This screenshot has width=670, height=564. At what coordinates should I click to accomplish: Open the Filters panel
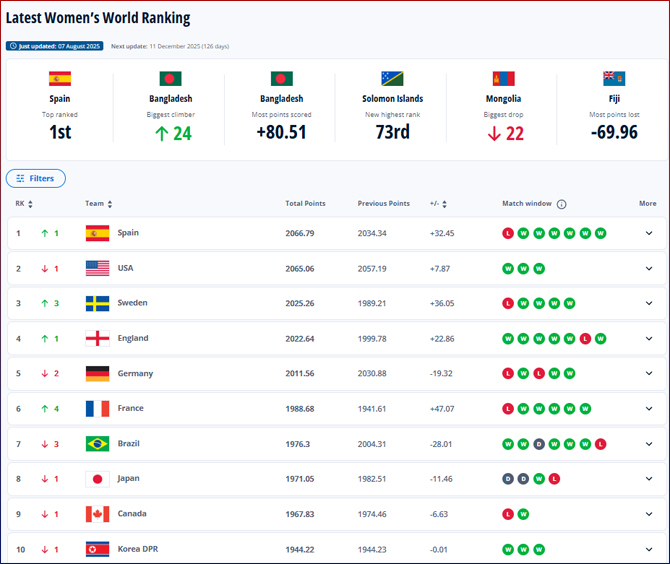click(x=36, y=178)
